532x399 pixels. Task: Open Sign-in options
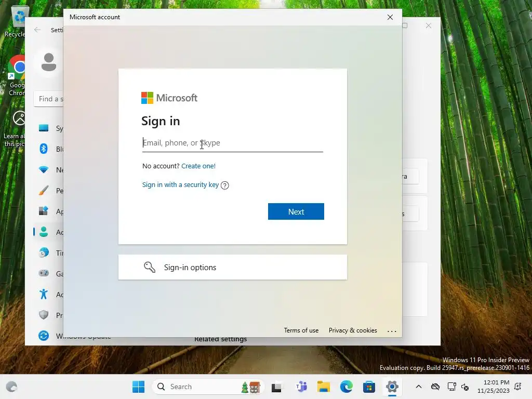pos(232,268)
